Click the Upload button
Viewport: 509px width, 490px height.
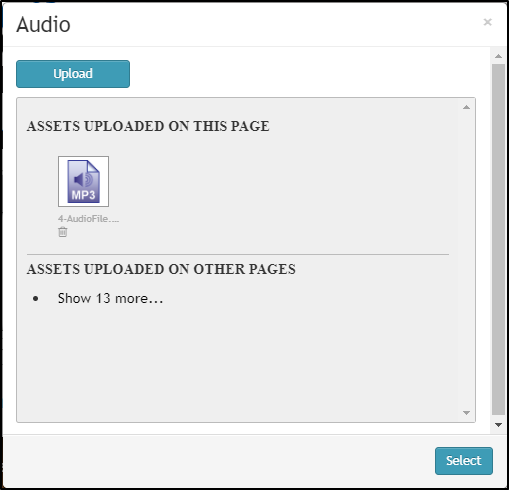click(x=73, y=74)
